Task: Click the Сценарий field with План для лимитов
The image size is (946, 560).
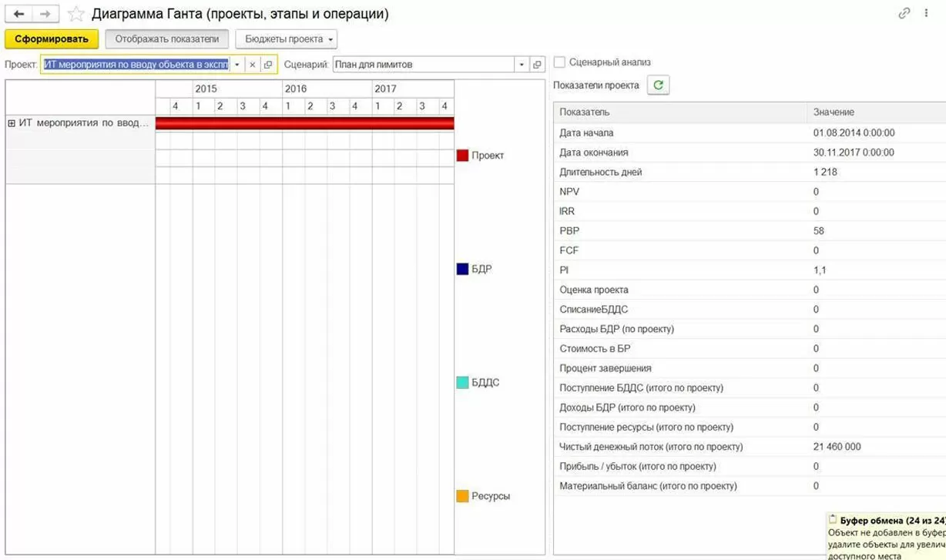Action: coord(423,65)
